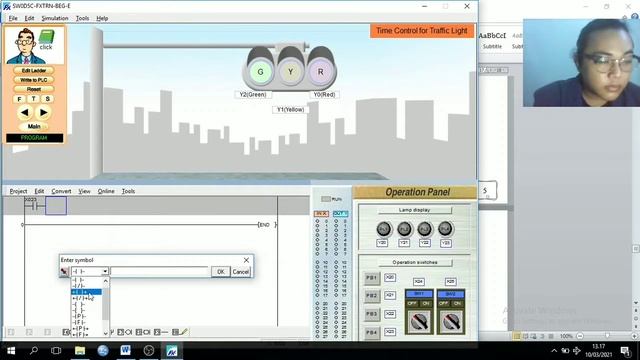Click the T button in the remote control panel

click(x=33, y=99)
